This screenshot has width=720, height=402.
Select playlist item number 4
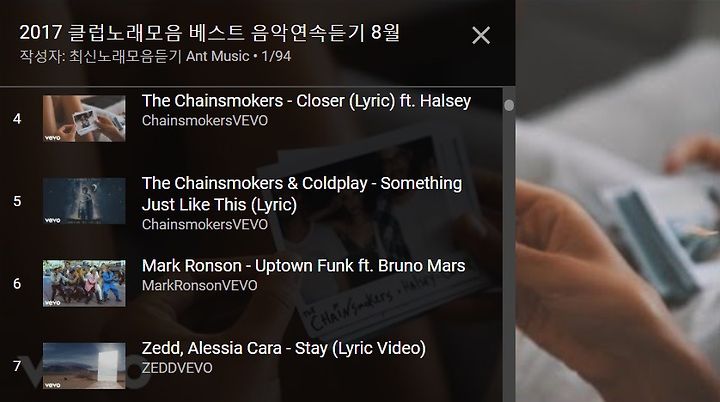[17, 119]
